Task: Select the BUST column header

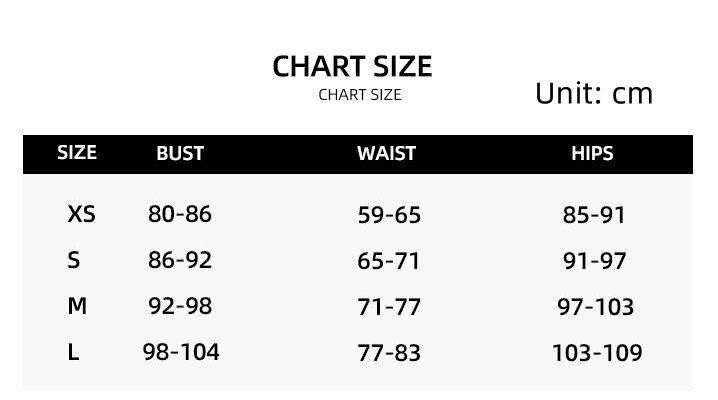Action: click(x=180, y=154)
